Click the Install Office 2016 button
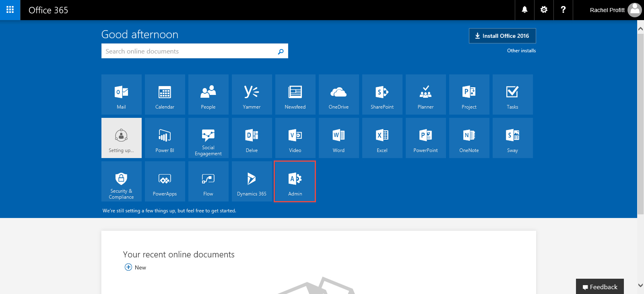This screenshot has height=294, width=644. pos(502,36)
